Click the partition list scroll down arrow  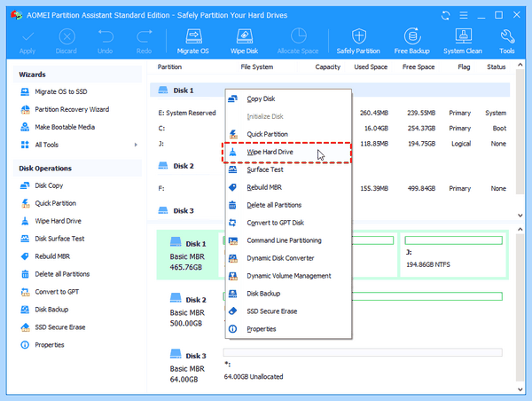pos(520,216)
